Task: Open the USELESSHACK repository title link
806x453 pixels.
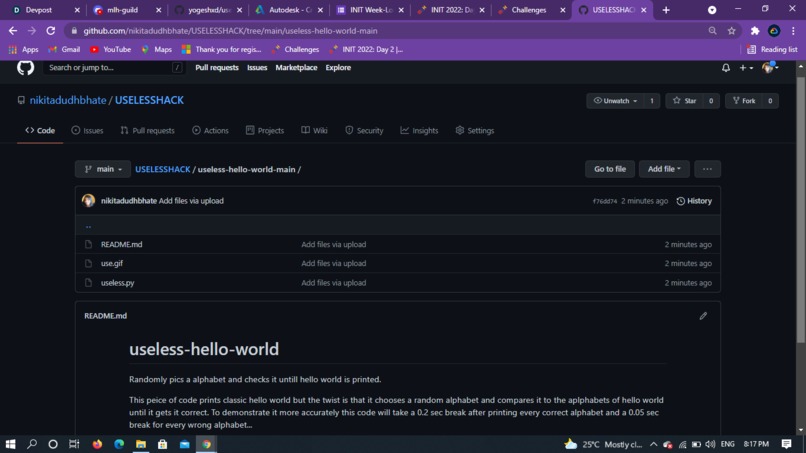Action: click(149, 100)
